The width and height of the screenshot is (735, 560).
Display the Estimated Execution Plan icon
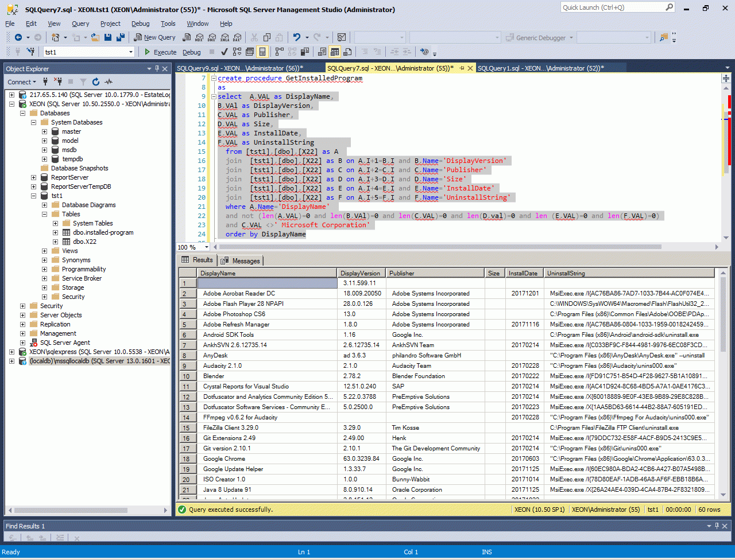[x=237, y=52]
